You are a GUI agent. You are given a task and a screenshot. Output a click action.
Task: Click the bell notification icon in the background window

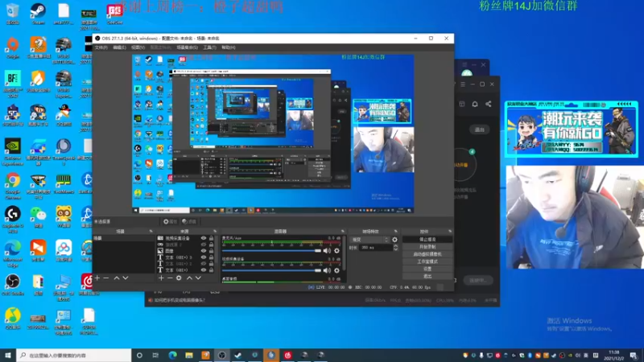[475, 104]
